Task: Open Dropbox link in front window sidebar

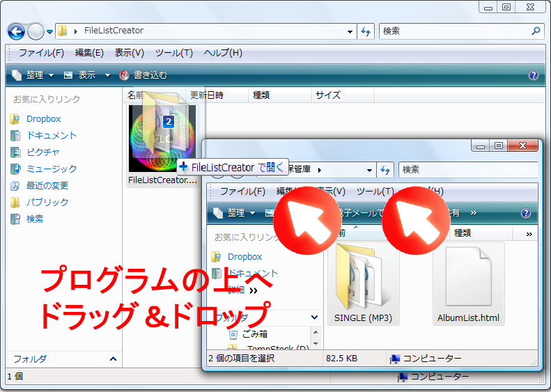Action: (245, 257)
